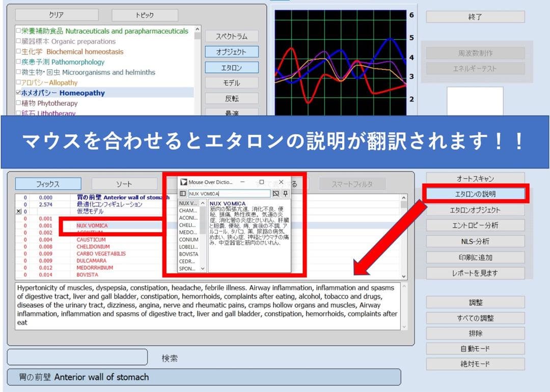The image size is (550, 392).
Task: Check the Nutraceuticals and parapharmaceuticals checkbox
Action: (x=18, y=31)
